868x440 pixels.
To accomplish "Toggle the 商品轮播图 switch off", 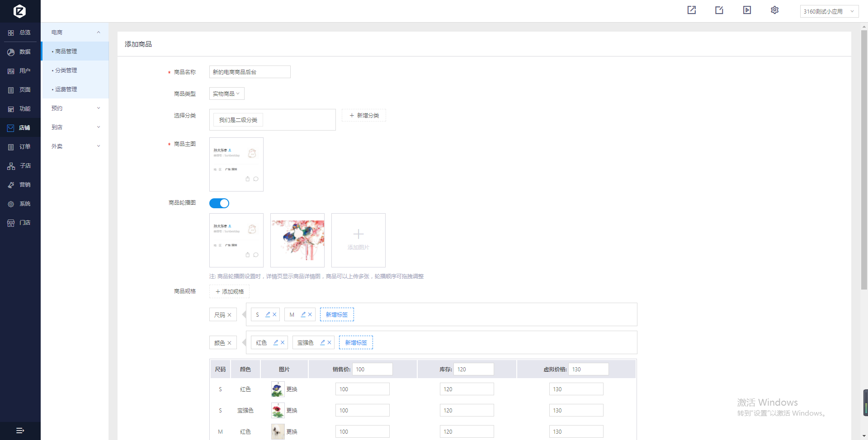I will click(x=219, y=203).
